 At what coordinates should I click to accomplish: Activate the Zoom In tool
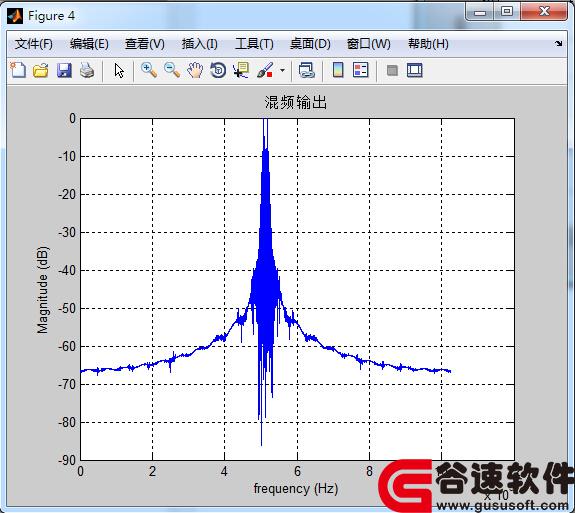[149, 70]
